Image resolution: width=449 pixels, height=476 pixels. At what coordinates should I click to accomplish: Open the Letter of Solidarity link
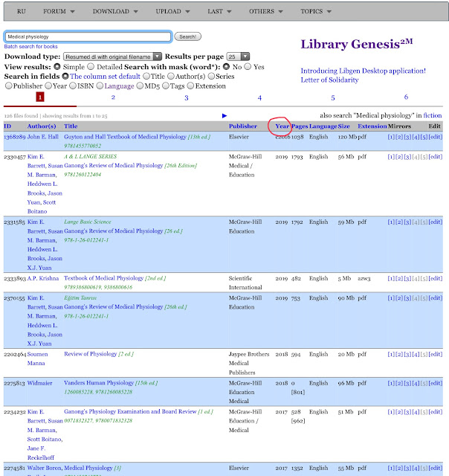[x=329, y=80]
